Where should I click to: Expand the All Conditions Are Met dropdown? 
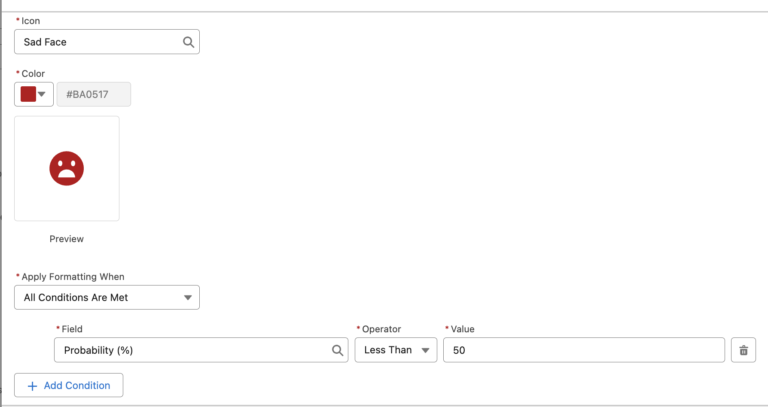(x=106, y=297)
